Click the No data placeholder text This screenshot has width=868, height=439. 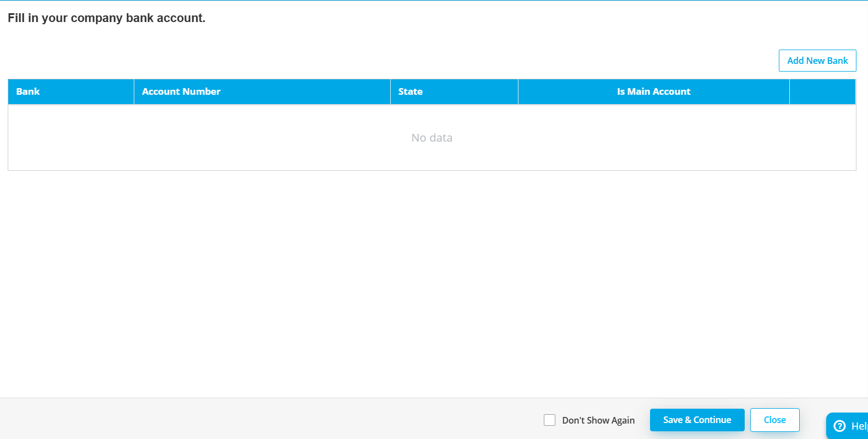tap(432, 138)
